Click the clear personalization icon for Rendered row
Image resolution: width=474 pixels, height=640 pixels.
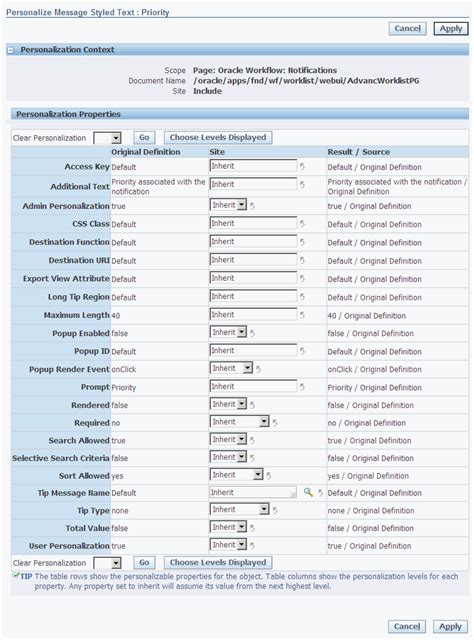[x=252, y=404]
